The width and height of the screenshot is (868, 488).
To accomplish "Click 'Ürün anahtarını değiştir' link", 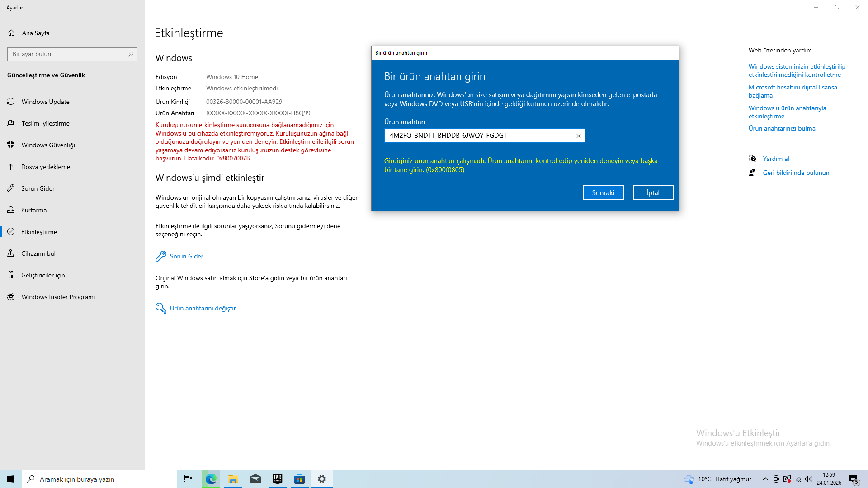I will (203, 308).
